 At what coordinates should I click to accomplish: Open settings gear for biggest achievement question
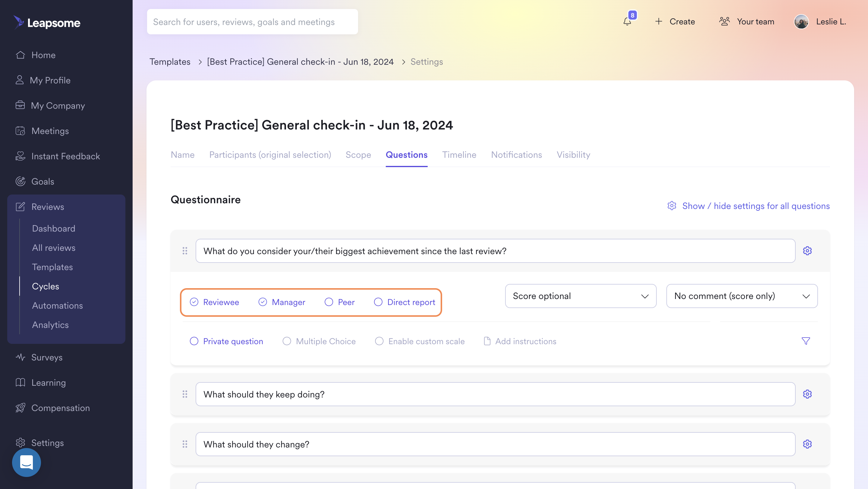[x=807, y=251]
